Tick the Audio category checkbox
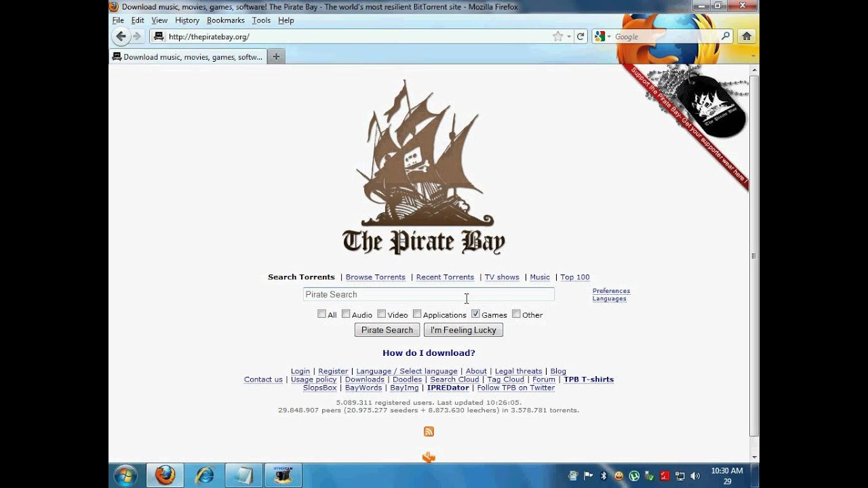This screenshot has width=868, height=488. click(346, 314)
